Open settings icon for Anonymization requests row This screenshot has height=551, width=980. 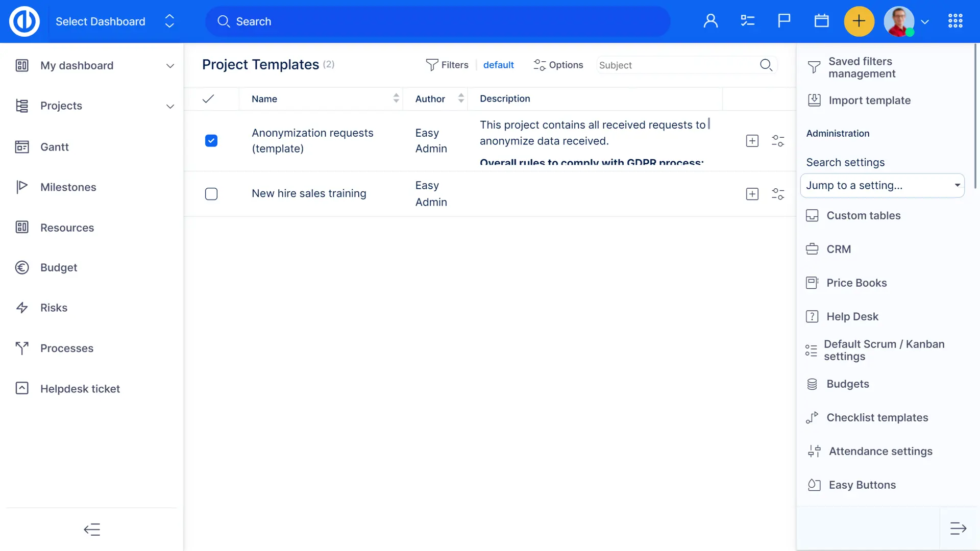[x=778, y=141]
